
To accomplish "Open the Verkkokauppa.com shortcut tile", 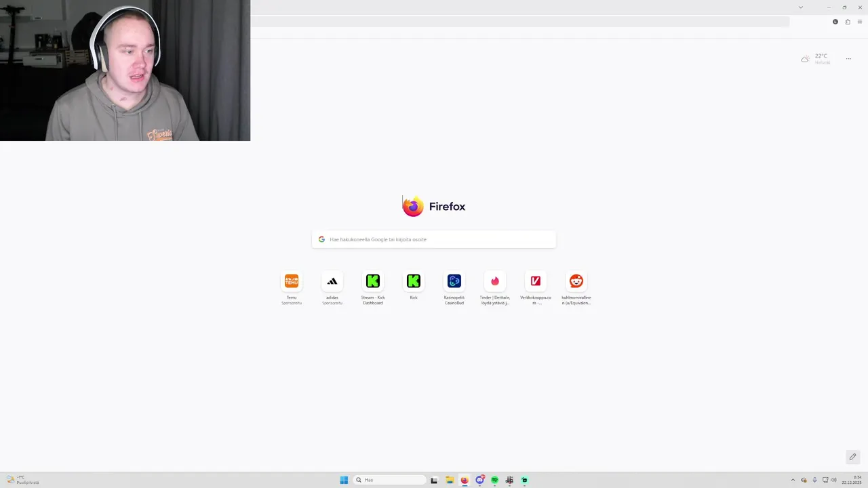I will [536, 288].
